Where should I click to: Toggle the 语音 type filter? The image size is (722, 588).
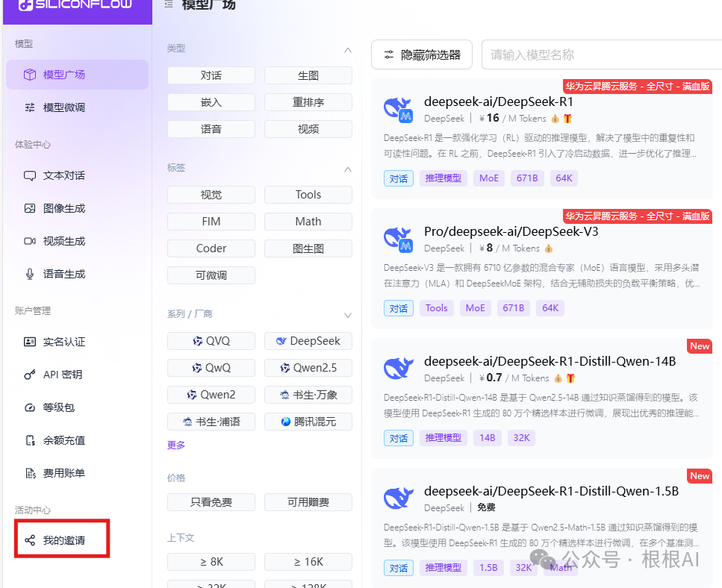click(x=211, y=129)
